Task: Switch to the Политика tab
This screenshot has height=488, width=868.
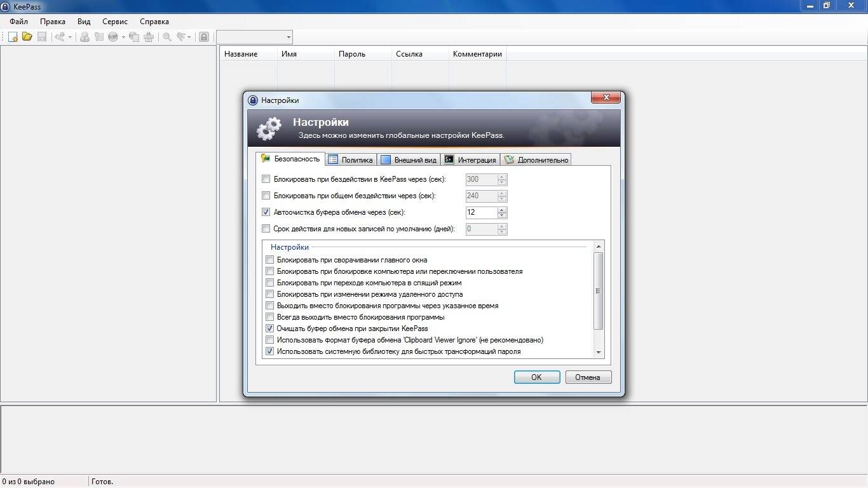Action: (351, 160)
